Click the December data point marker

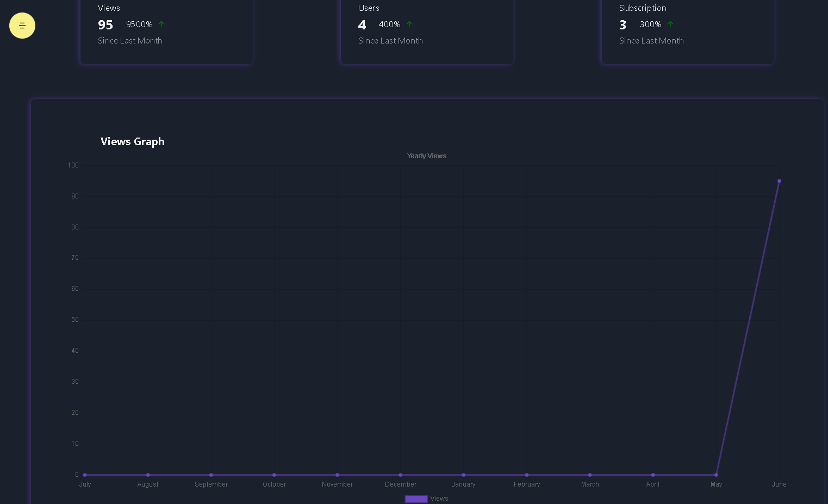coord(401,475)
